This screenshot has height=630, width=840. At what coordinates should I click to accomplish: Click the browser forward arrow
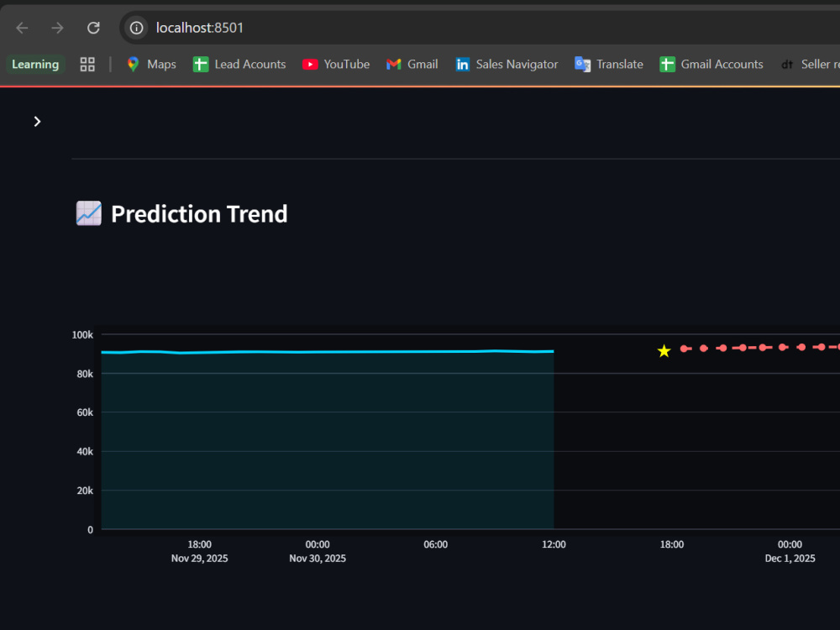point(57,28)
